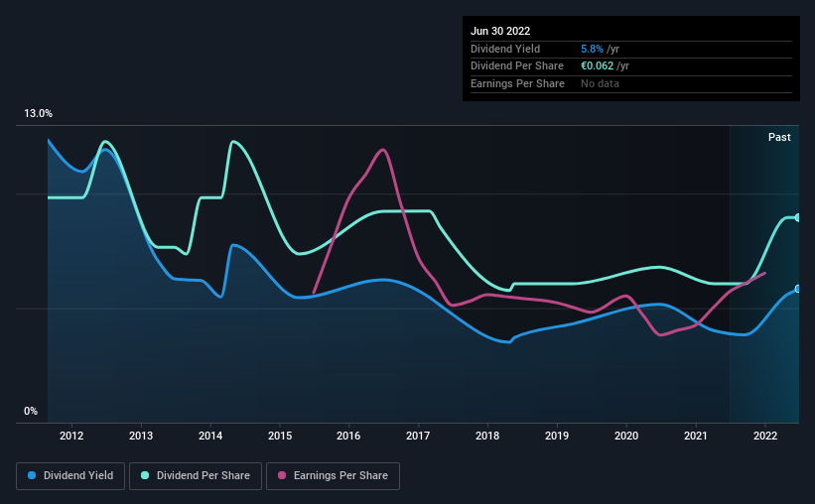Click the Jun 30 2022 tooltip heading

pos(500,31)
